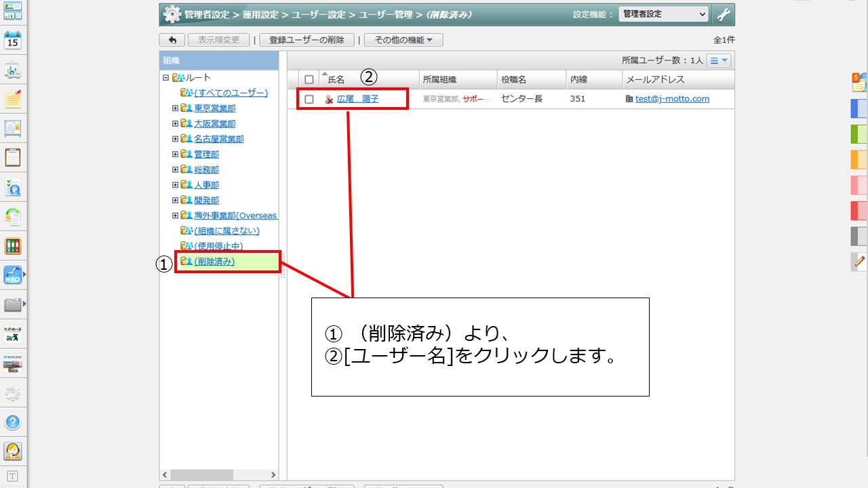Open the calendar icon showing 15

coord(13,41)
